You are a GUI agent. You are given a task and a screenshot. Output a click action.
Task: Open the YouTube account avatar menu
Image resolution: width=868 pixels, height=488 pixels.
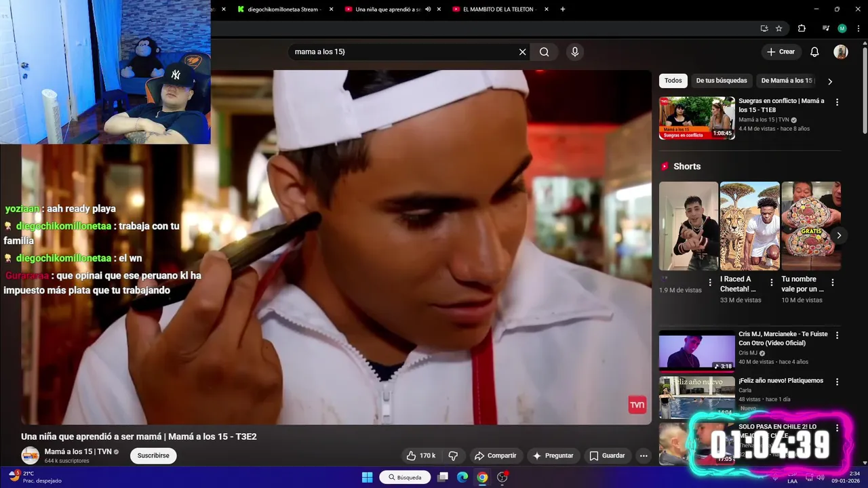(x=841, y=52)
